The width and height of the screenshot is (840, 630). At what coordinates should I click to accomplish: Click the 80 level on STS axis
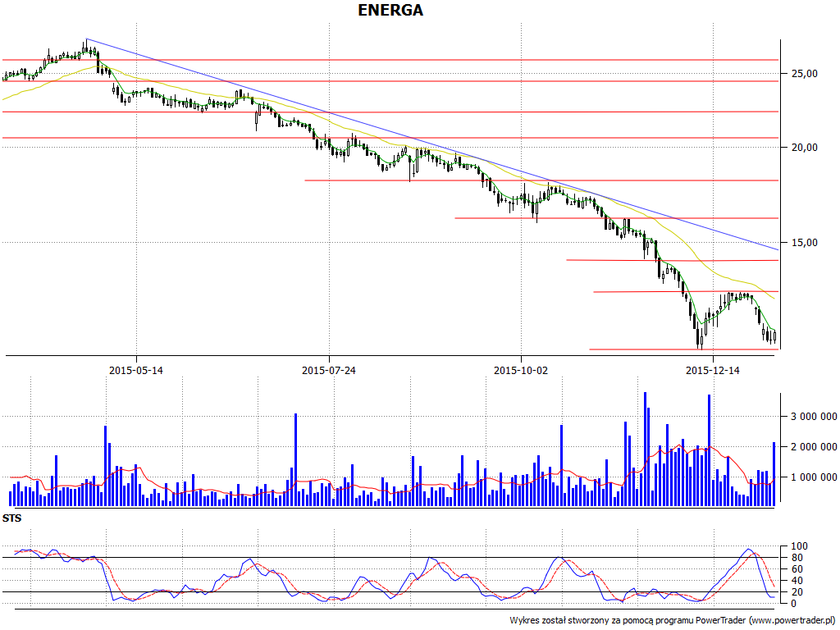(797, 558)
